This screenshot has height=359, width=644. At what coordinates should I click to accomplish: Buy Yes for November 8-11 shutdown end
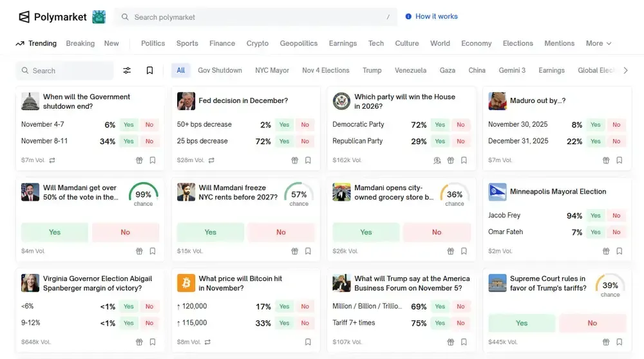129,141
